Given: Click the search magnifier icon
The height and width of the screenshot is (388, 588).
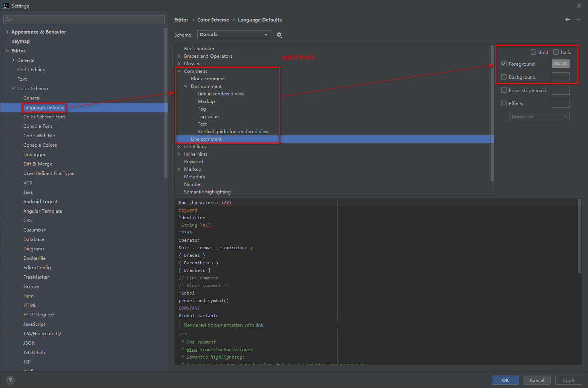Looking at the screenshot, I should [x=8, y=20].
